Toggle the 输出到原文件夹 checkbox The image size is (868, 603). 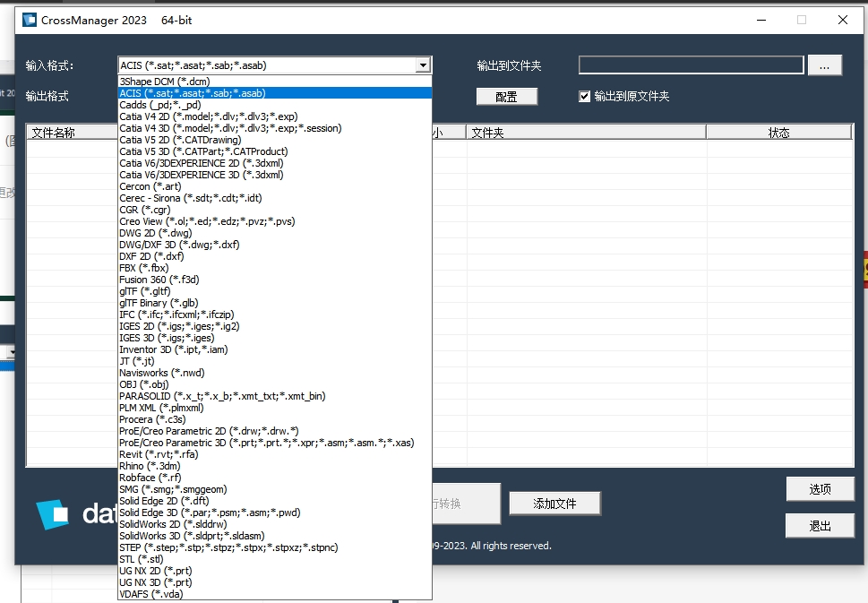click(x=585, y=97)
